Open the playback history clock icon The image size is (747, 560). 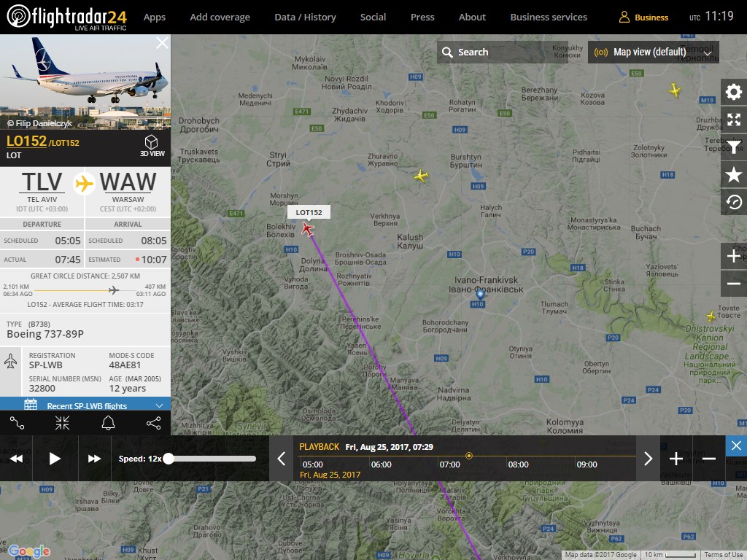pyautogui.click(x=734, y=203)
